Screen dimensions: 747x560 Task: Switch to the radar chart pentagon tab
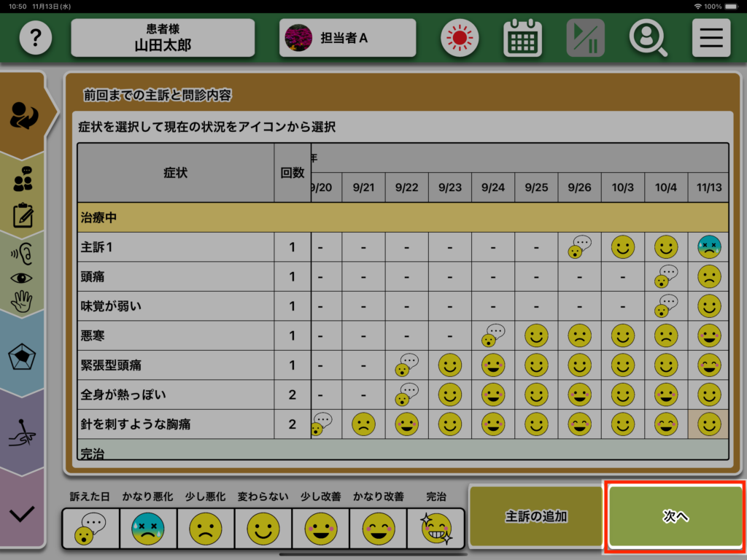[x=23, y=358]
